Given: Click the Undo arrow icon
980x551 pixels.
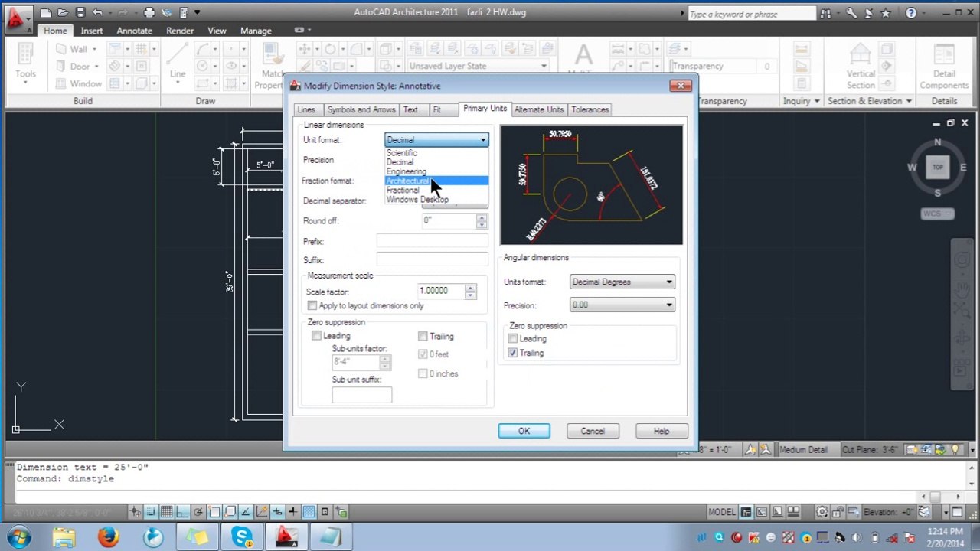Looking at the screenshot, I should [97, 12].
